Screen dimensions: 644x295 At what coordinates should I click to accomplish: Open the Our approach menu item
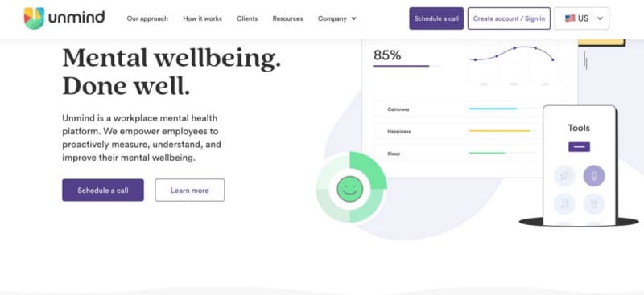coord(147,18)
